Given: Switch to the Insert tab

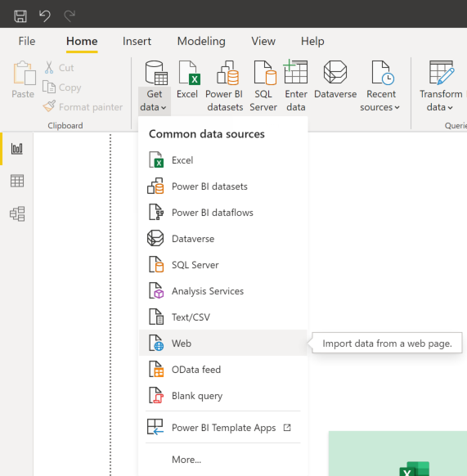Looking at the screenshot, I should point(137,41).
